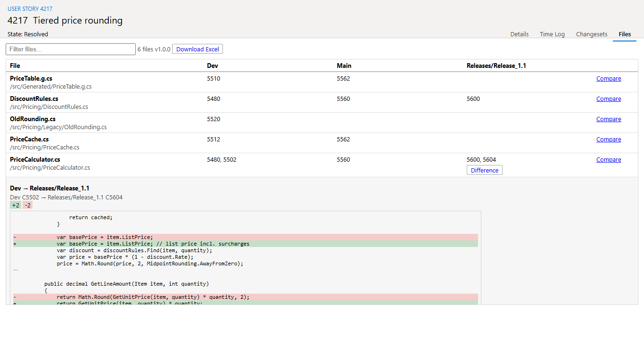Select the PriceTable.g.cs file name

pos(31,79)
